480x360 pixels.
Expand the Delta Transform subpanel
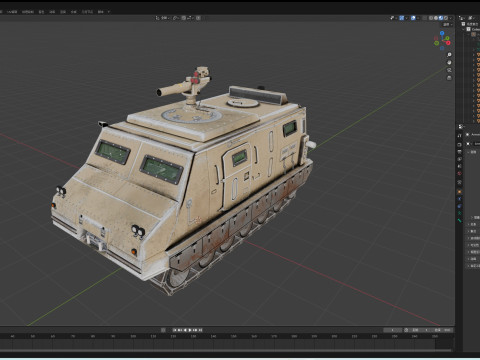pos(475,217)
